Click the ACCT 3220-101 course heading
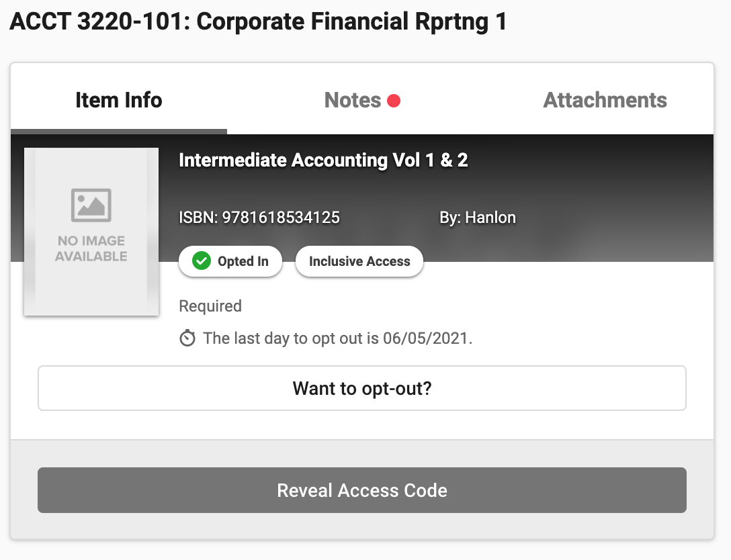The image size is (731, 560). (x=258, y=21)
